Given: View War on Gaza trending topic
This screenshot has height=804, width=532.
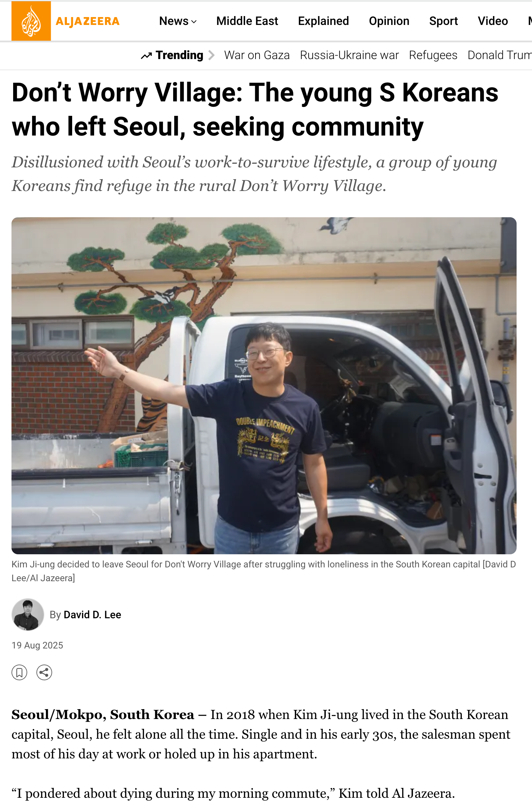Looking at the screenshot, I should 257,55.
